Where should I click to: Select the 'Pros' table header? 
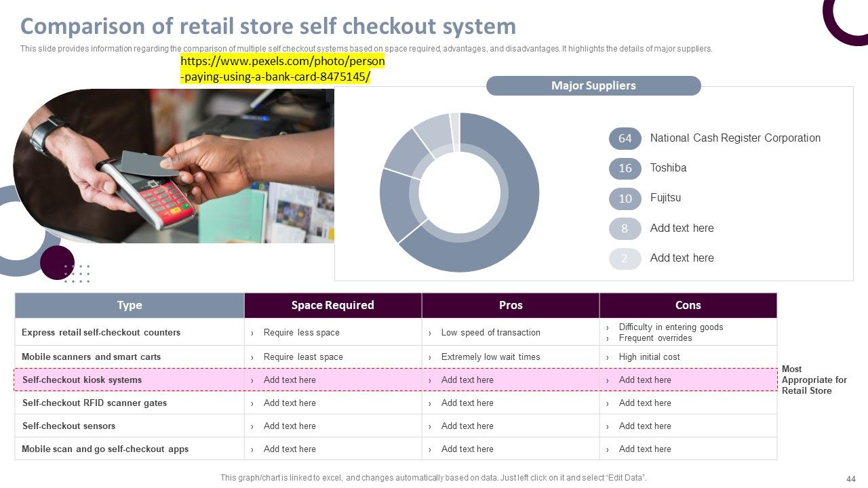pyautogui.click(x=511, y=305)
